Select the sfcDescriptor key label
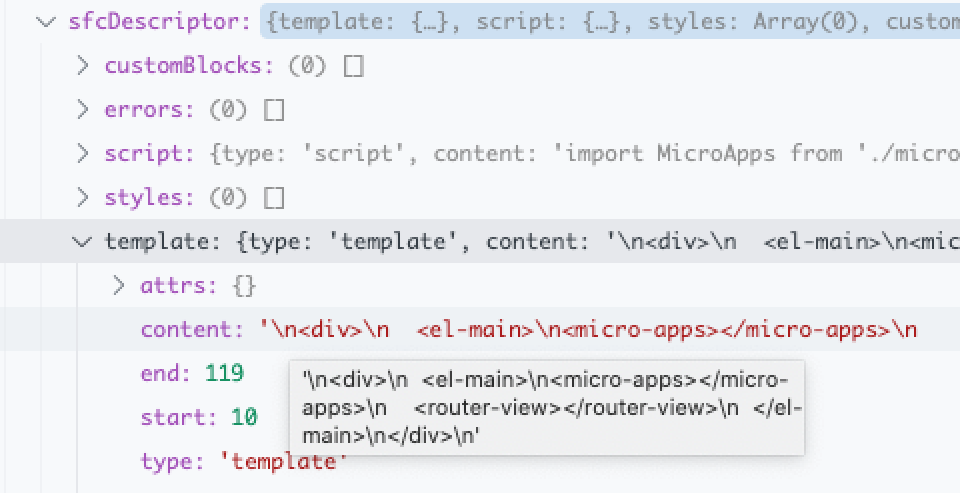The image size is (960, 493). click(160, 22)
